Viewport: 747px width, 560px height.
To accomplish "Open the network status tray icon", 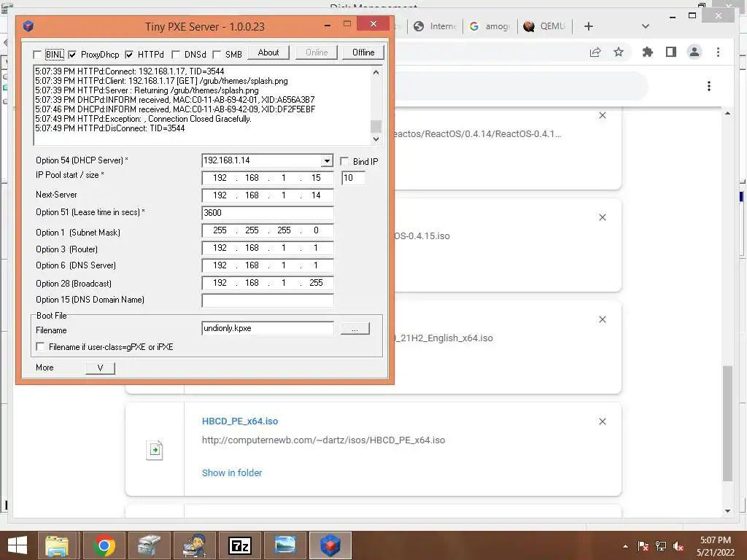I will point(661,546).
